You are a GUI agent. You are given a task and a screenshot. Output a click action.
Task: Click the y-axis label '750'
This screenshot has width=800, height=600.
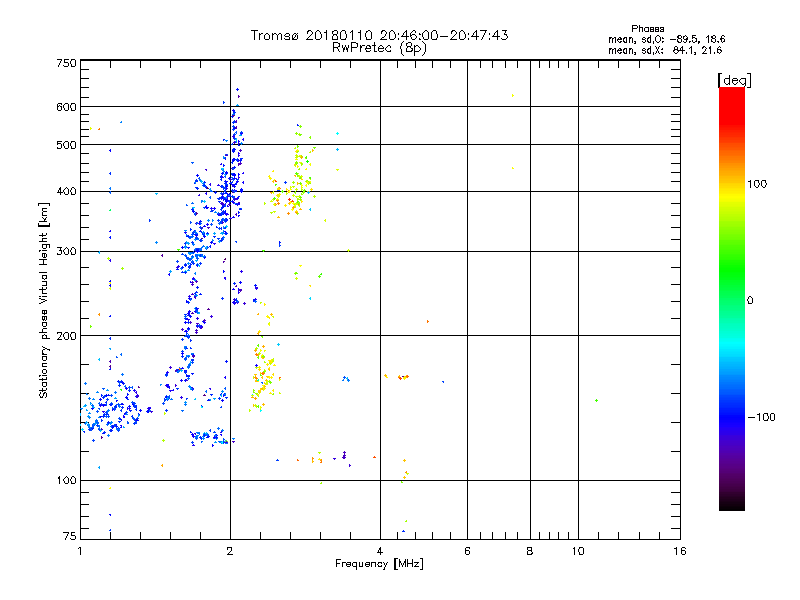66,63
